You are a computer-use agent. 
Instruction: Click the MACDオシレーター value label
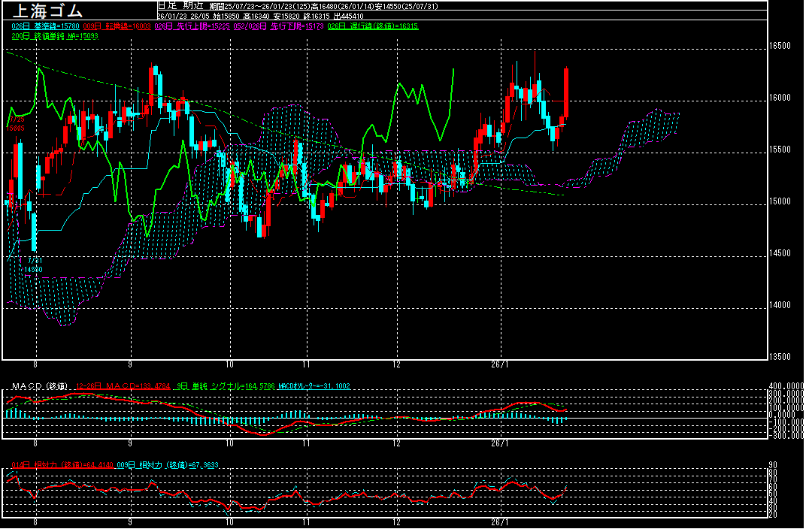[x=313, y=386]
